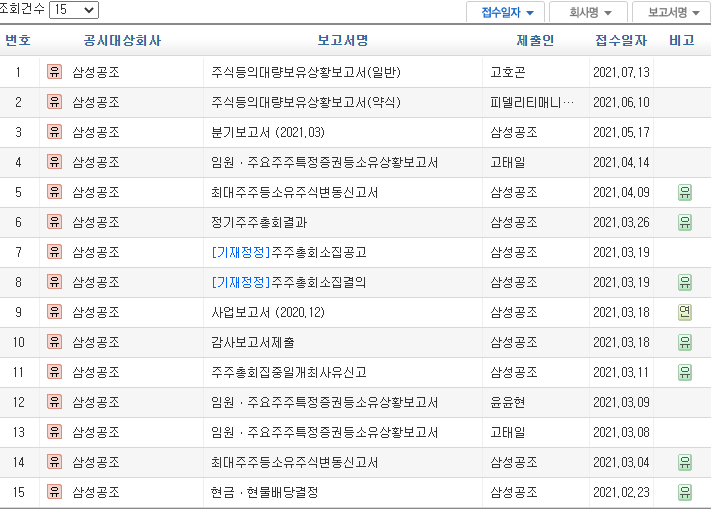Click the 유 market icon in row 5
This screenshot has height=509, width=716.
pos(54,192)
